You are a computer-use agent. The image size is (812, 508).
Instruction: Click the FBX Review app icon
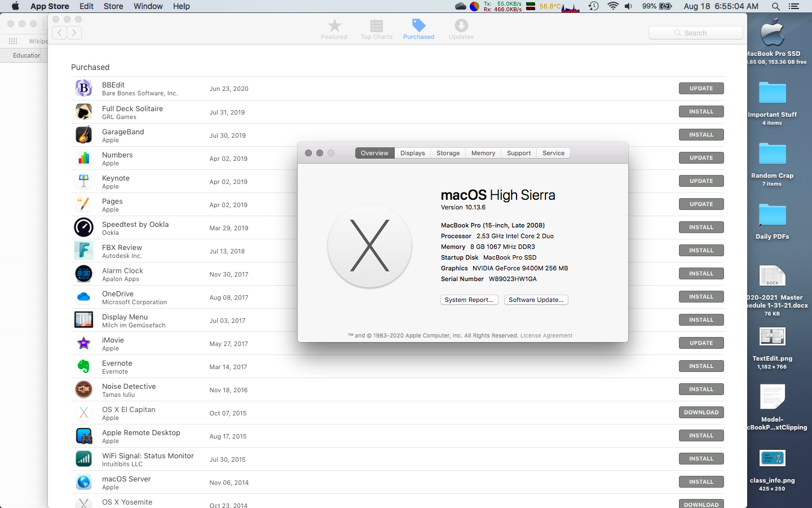pyautogui.click(x=83, y=251)
